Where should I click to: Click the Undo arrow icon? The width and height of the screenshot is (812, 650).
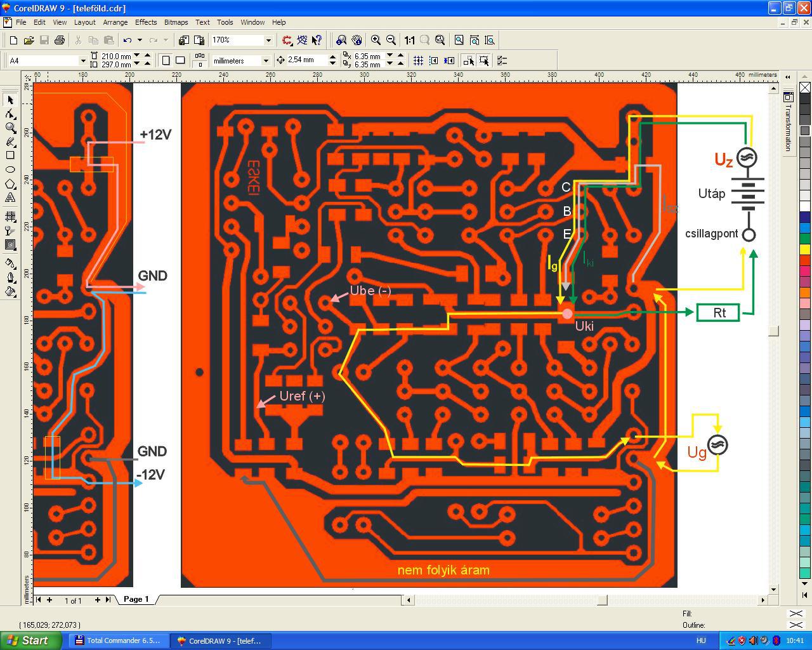click(128, 40)
